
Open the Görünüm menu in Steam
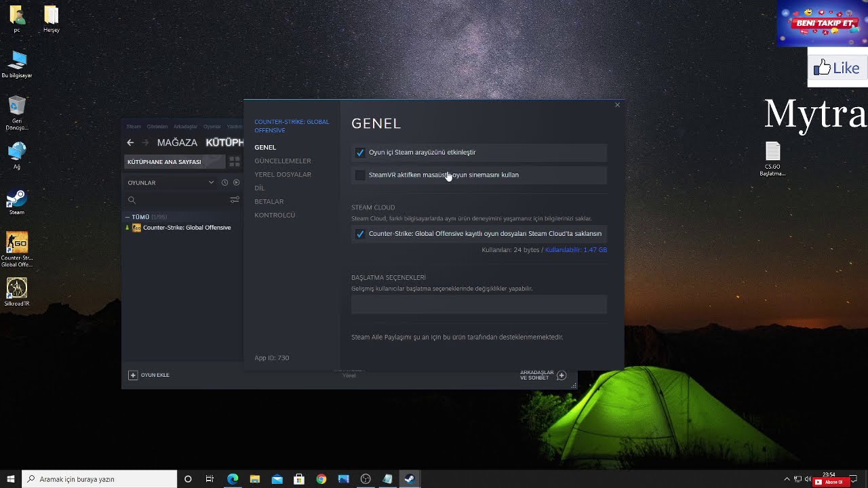pyautogui.click(x=157, y=127)
